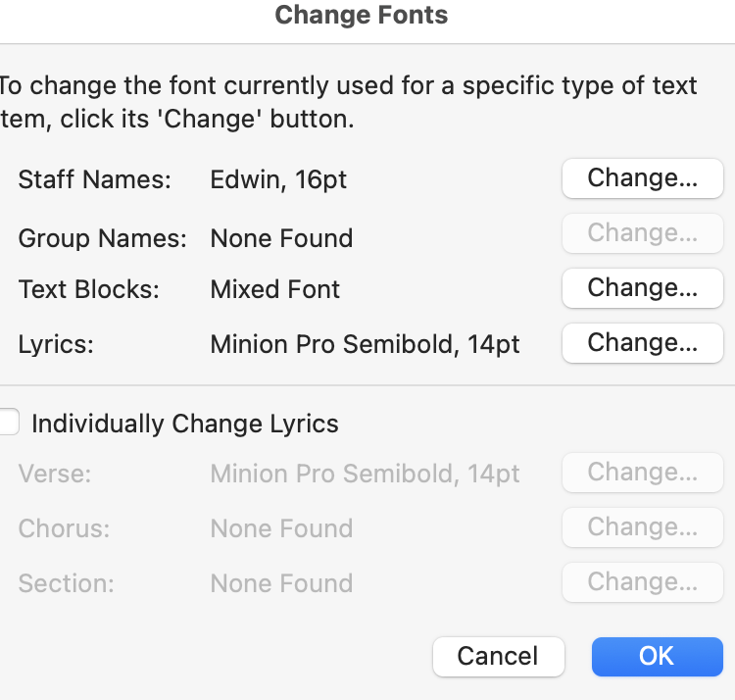Click the 'Staff Names:' label
This screenshot has width=735, height=700.
[x=94, y=179]
